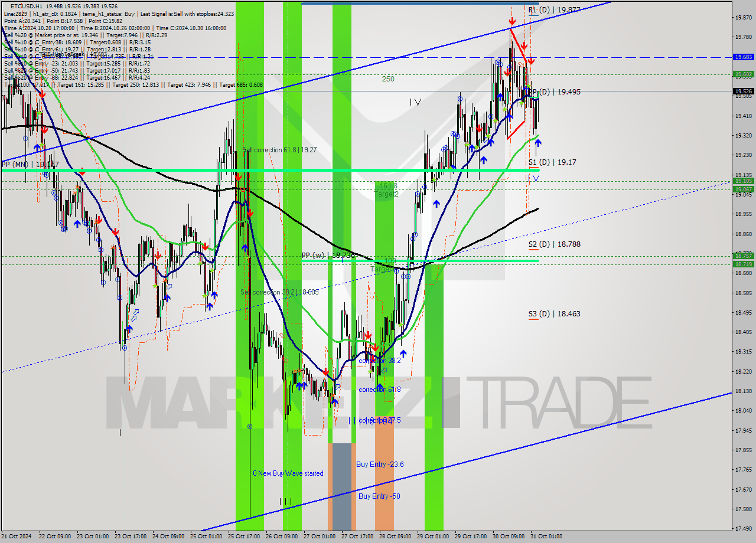Click the blue 'correction 38.2' label

coord(380,361)
